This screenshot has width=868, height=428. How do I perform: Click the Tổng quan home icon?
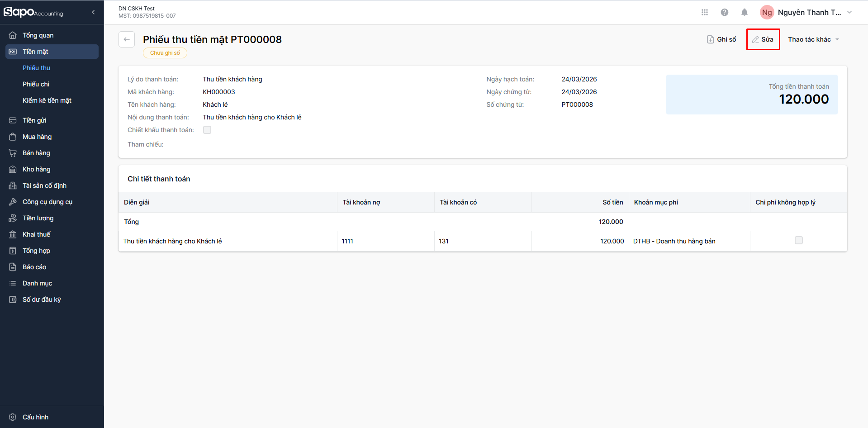click(13, 35)
